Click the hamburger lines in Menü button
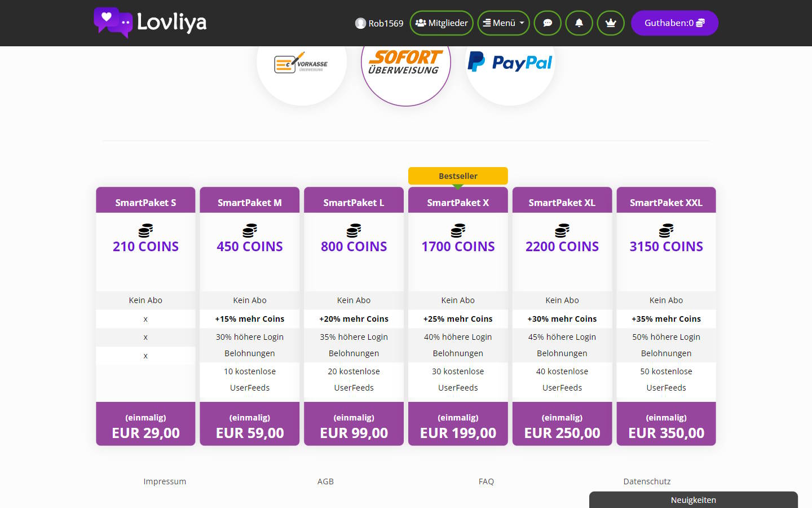 click(488, 23)
